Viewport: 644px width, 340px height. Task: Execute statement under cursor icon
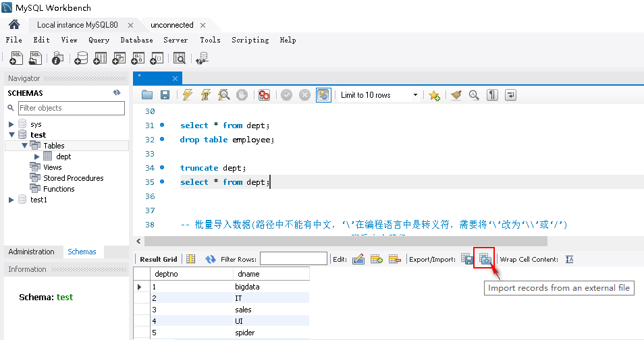point(205,95)
